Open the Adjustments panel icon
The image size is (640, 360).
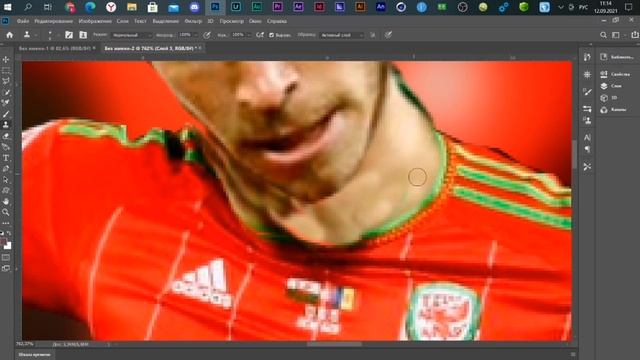[587, 74]
